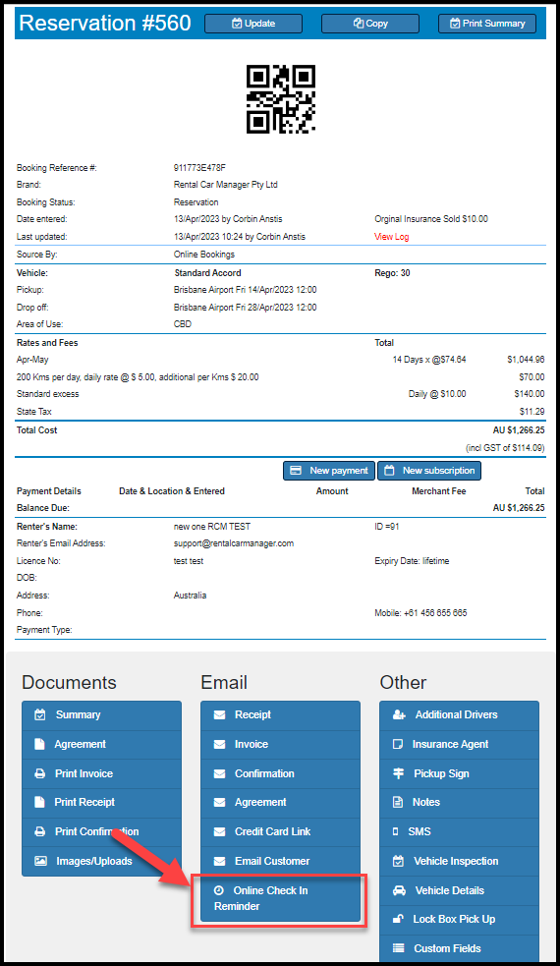The image size is (560, 966).
Task: Open the View Log link
Action: click(x=391, y=237)
